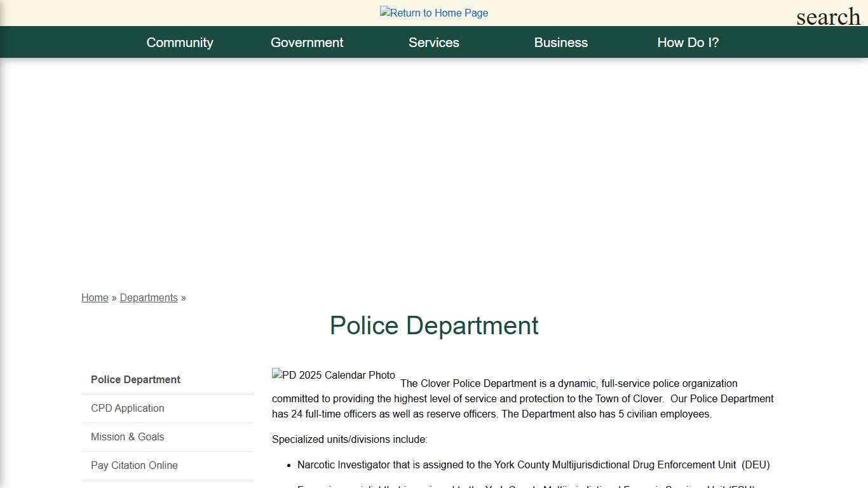Click Pay Citation Online in the sidebar
The height and width of the screenshot is (488, 868).
coord(134,465)
